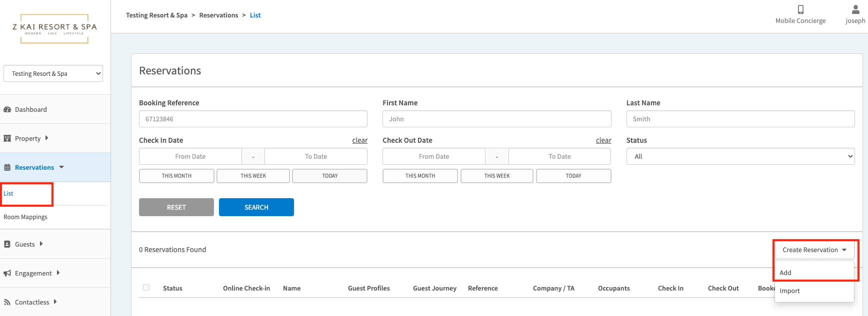Click the Engagement megaphone icon
The image size is (868, 316).
click(x=7, y=273)
